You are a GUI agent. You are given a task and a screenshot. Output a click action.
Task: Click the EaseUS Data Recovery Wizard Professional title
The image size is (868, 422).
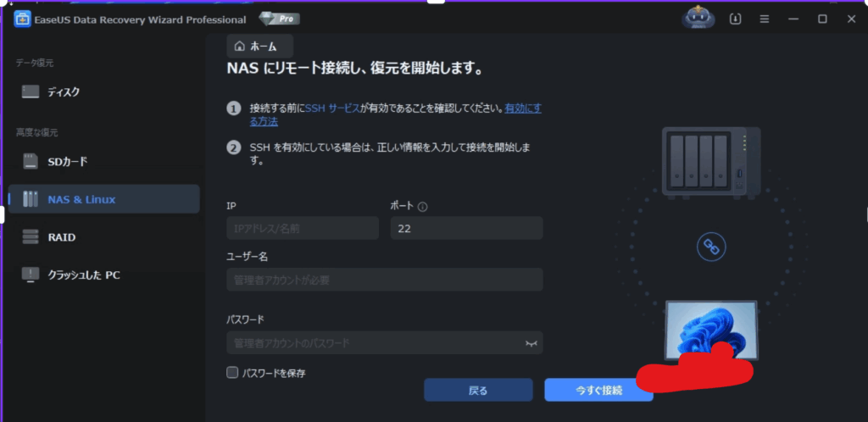[141, 19]
